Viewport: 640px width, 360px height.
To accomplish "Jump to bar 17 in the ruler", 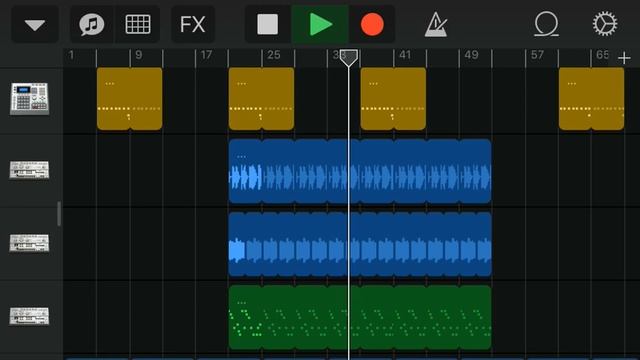I will pos(206,55).
